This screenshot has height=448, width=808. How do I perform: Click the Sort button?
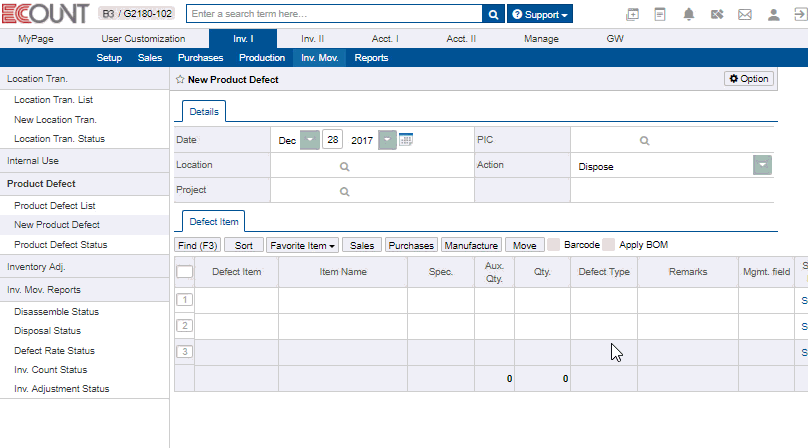(244, 245)
